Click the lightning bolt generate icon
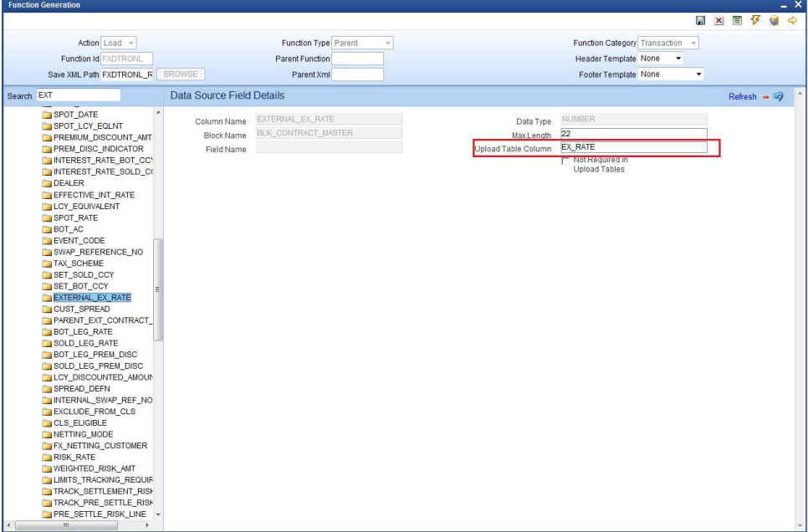The width and height of the screenshot is (808, 532). pyautogui.click(x=755, y=20)
